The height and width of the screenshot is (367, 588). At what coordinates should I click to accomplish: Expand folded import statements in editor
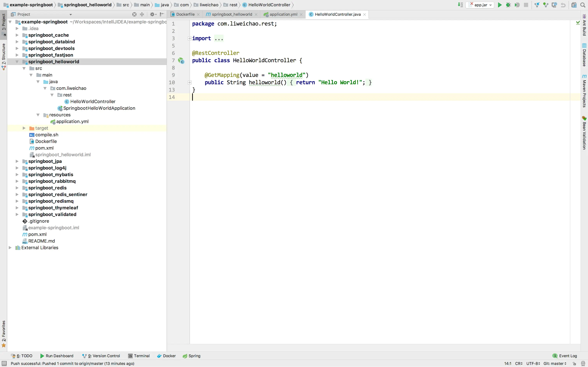point(190,38)
